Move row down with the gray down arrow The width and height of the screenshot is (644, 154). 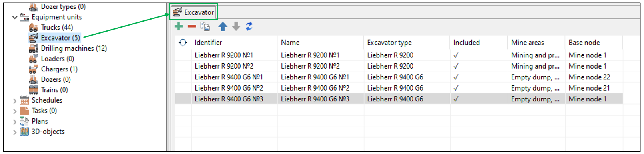click(x=236, y=26)
